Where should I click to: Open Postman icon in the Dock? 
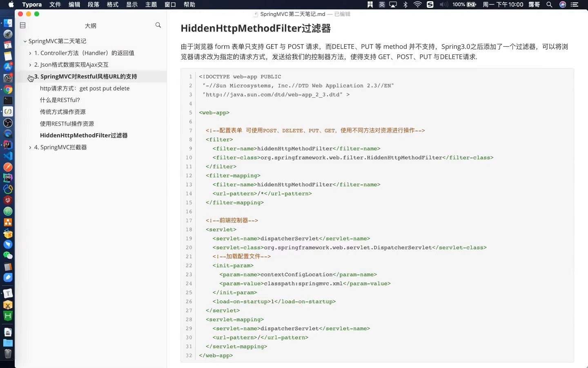coord(8,167)
